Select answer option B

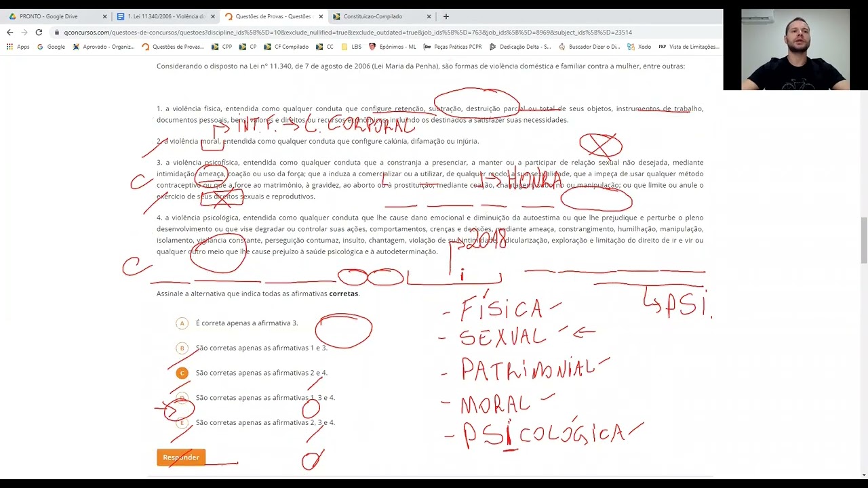click(182, 348)
